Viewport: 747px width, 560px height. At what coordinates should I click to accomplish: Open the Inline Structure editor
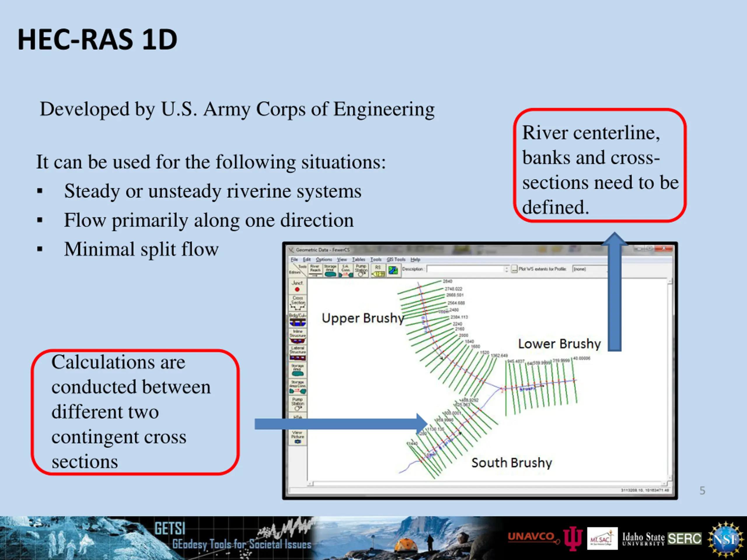298,336
